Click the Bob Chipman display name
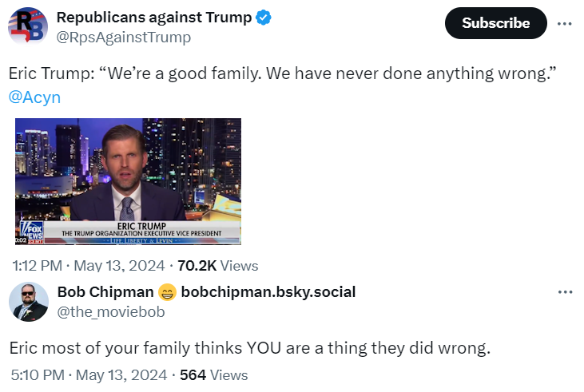This screenshot has width=584, height=392. [105, 292]
